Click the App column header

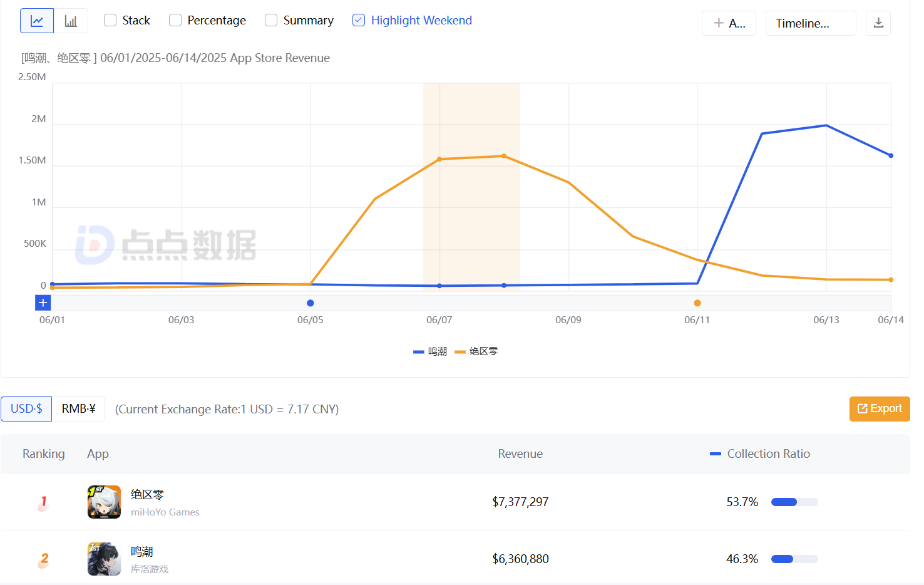[x=98, y=453]
